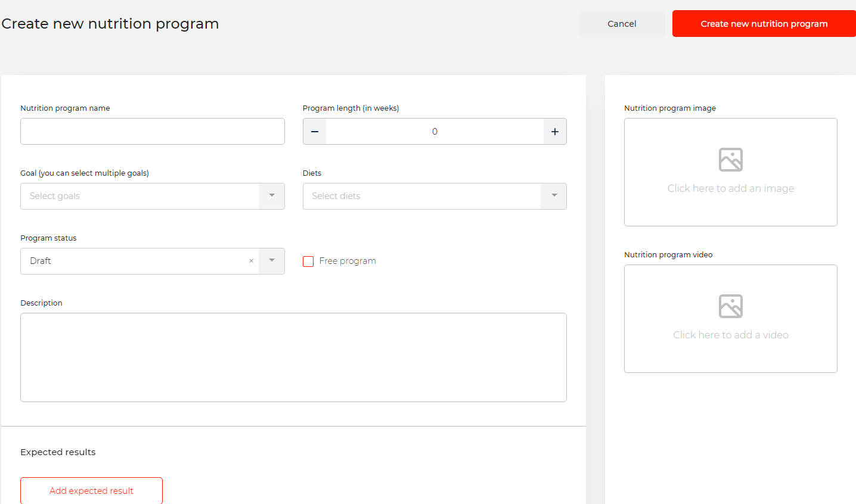This screenshot has height=504, width=856.
Task: Click the 'Select diets' placeholder text
Action: coord(336,196)
